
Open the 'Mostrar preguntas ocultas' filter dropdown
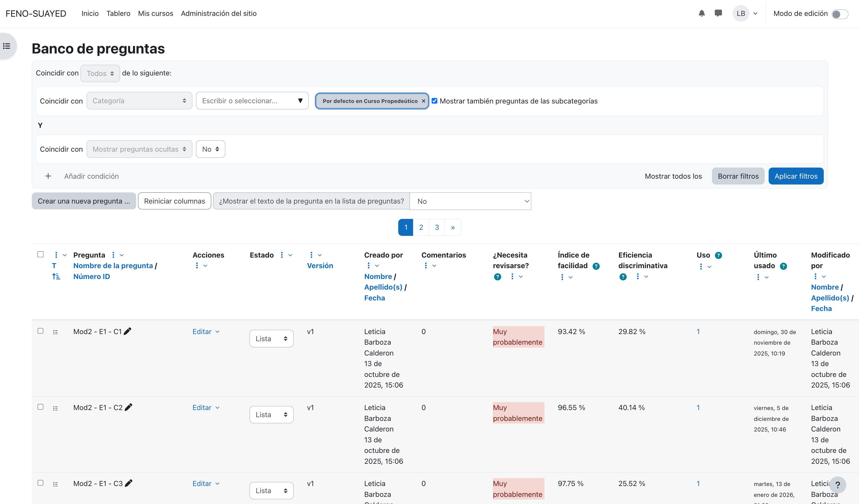(x=139, y=149)
